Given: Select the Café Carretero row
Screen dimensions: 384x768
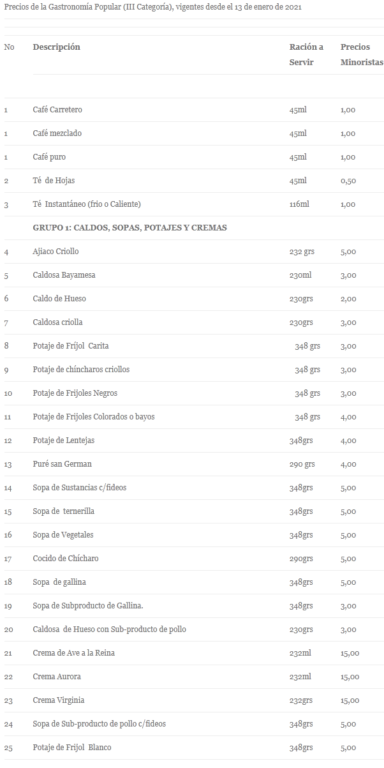Looking at the screenshot, I should (x=192, y=110).
